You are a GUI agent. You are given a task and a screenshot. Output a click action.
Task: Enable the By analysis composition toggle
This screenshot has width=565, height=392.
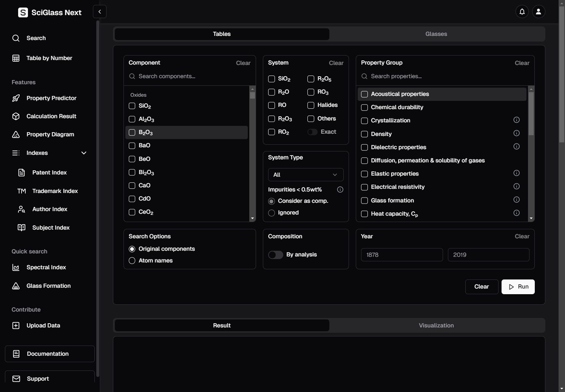coord(276,255)
